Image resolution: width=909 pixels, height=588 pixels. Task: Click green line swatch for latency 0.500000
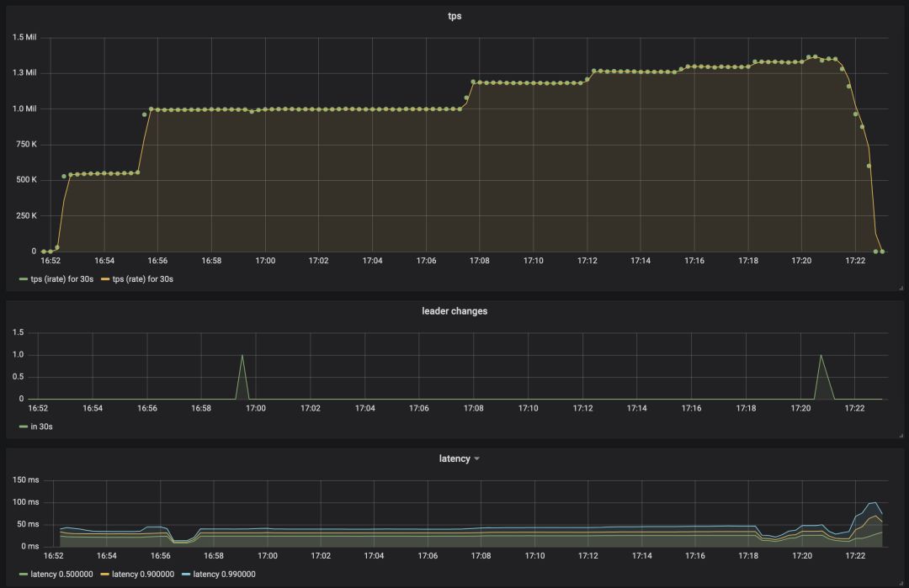click(23, 574)
